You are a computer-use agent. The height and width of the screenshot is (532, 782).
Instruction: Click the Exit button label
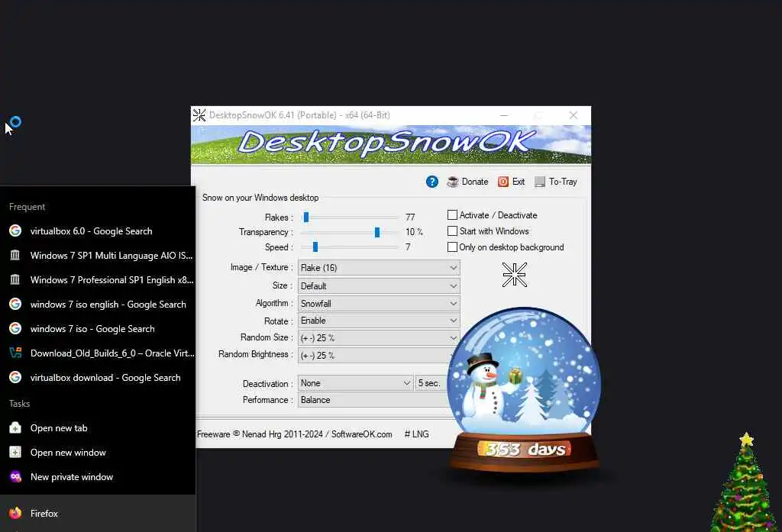519,182
